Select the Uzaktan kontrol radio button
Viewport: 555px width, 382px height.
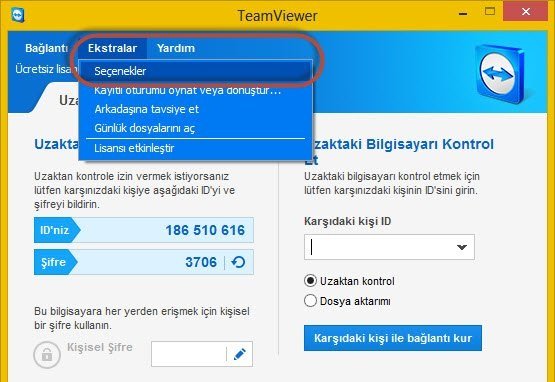click(x=310, y=281)
